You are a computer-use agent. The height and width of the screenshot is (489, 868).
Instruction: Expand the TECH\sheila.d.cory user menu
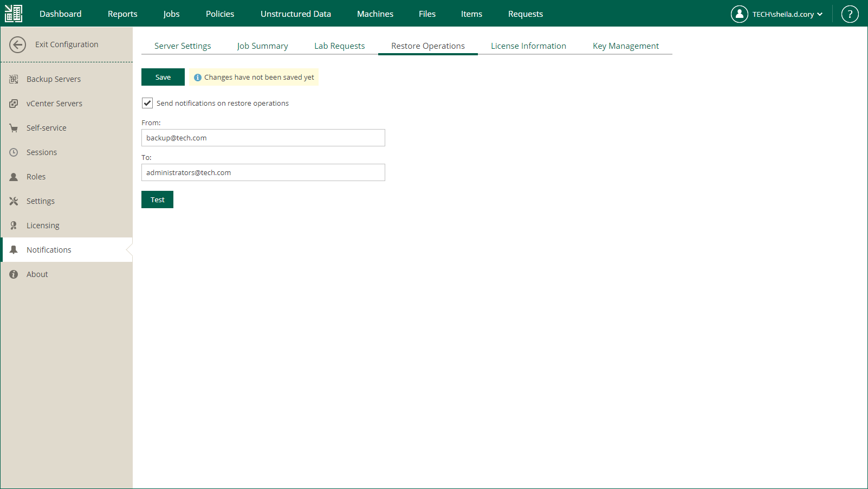782,15
